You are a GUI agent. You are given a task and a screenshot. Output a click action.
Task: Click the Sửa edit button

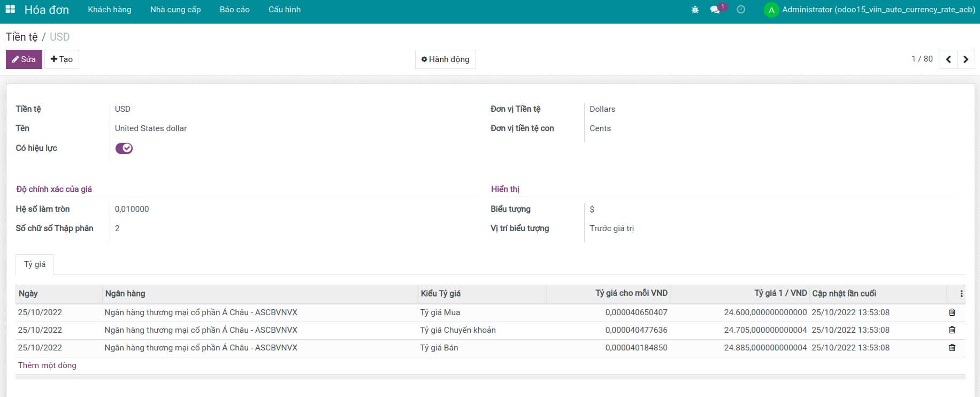24,59
